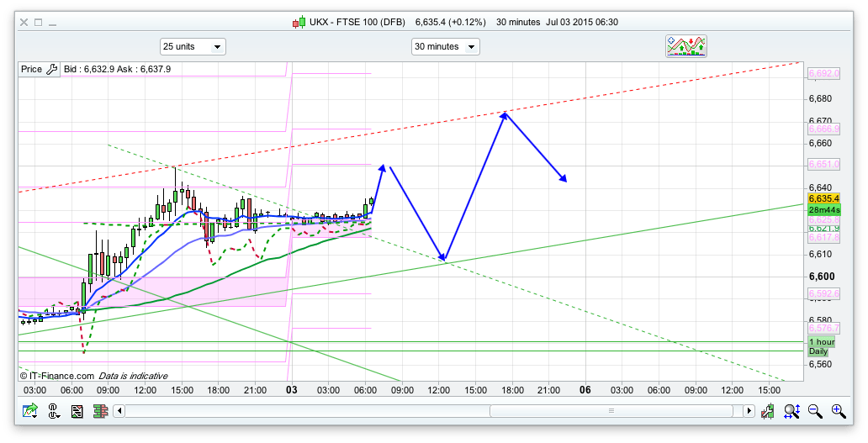
Task: Open the order book bars icon
Action: (100, 411)
